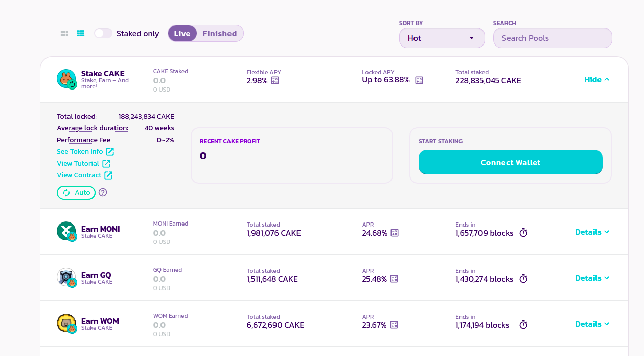Click the calculator icon beside MONI APR
Image resolution: width=644 pixels, height=356 pixels.
pos(394,233)
